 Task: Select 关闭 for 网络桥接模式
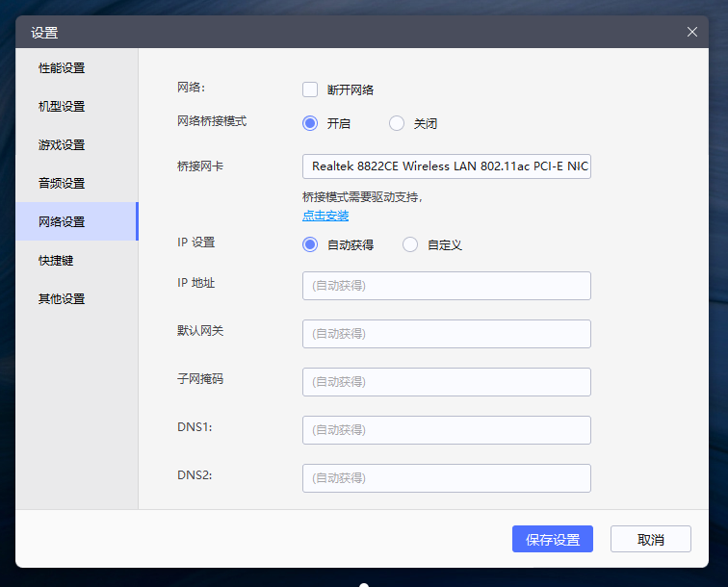[397, 123]
